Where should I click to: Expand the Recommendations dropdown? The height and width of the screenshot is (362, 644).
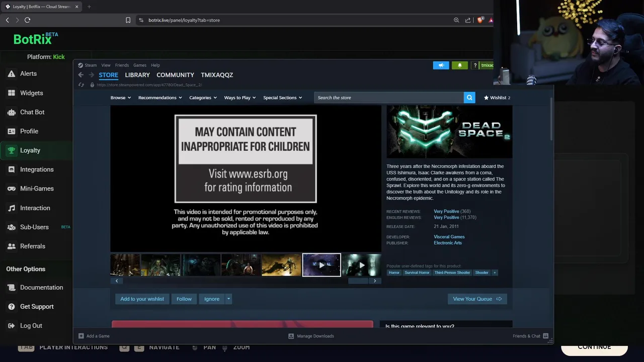pos(160,98)
